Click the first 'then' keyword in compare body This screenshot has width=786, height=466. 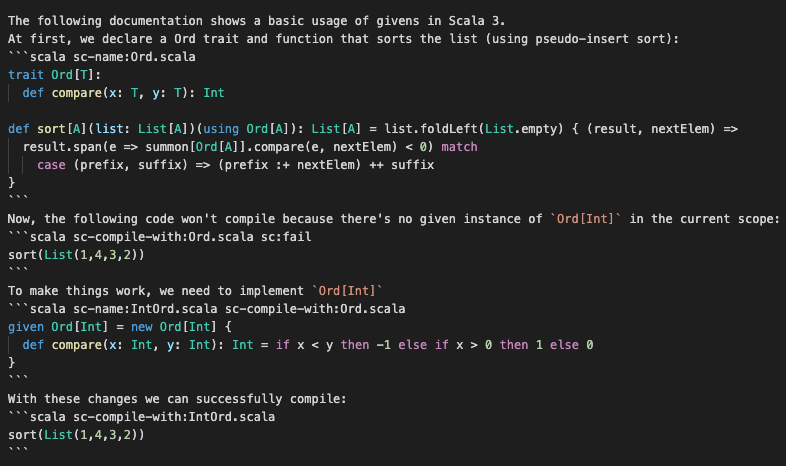[355, 345]
